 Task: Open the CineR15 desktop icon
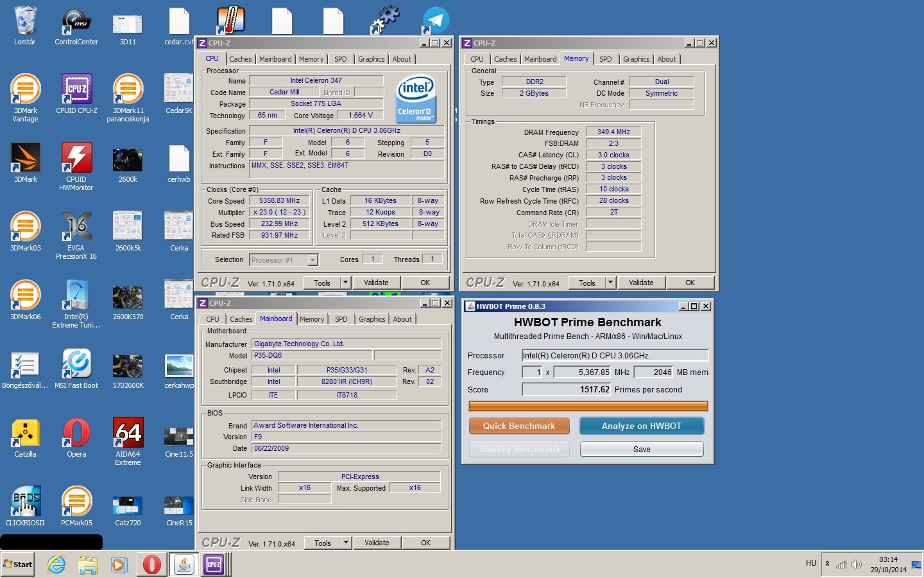point(179,506)
